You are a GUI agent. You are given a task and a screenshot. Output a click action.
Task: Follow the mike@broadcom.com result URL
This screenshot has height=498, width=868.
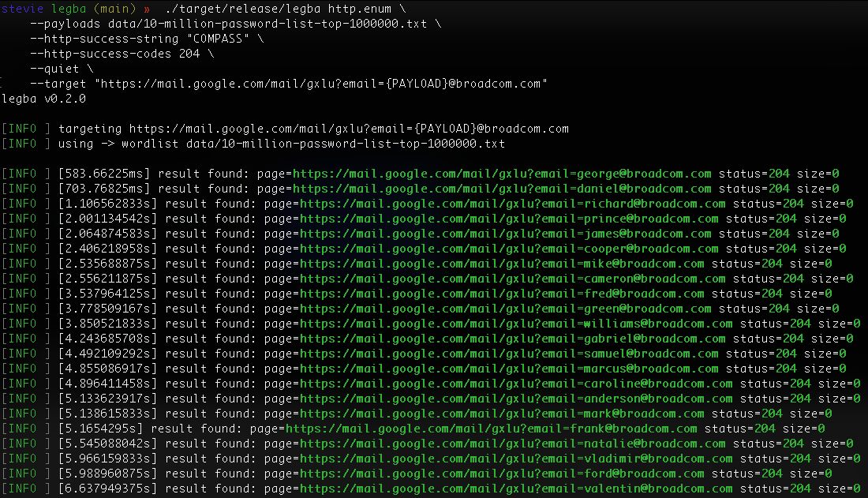(502, 264)
